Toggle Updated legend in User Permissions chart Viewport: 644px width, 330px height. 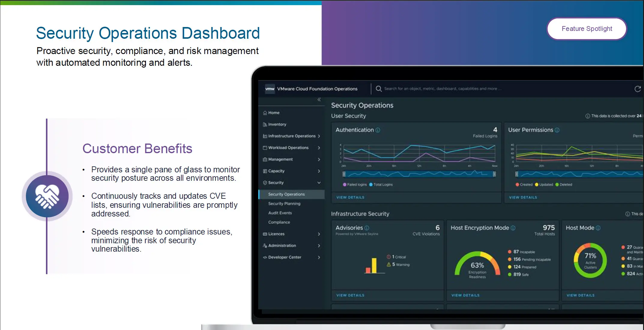coord(544,185)
